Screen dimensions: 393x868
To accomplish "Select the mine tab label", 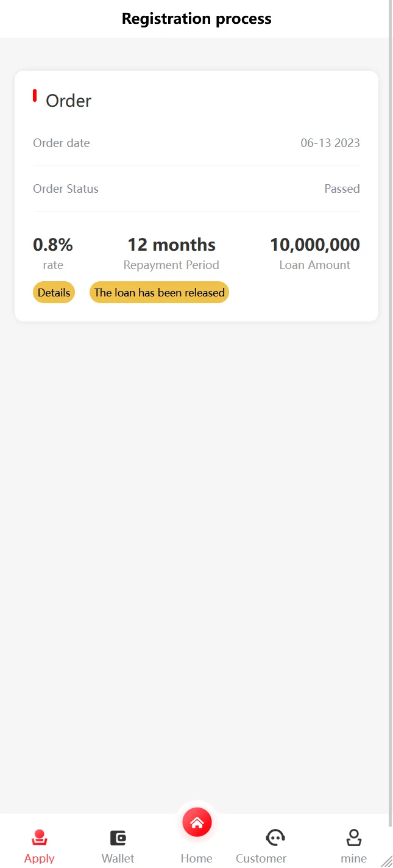I will click(353, 858).
